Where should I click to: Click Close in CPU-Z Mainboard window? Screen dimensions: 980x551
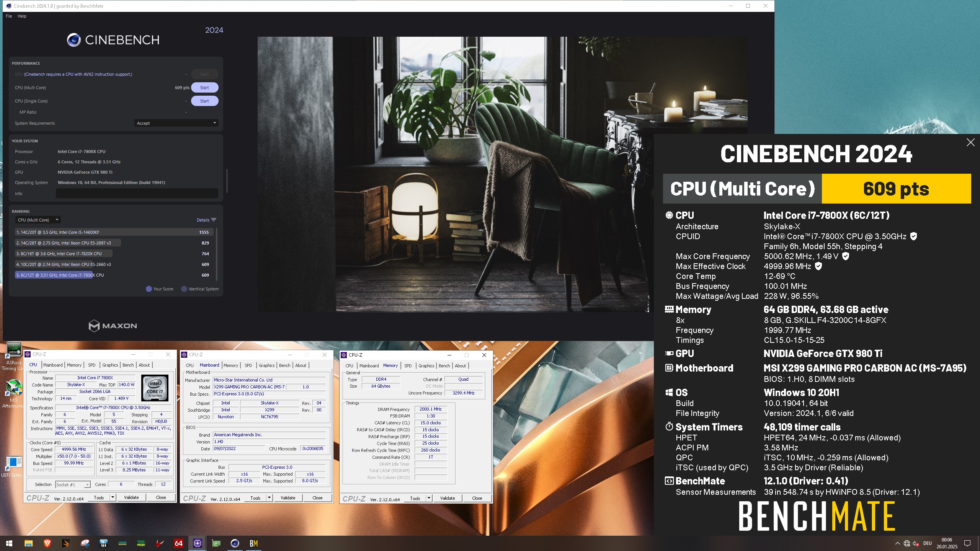click(x=318, y=498)
